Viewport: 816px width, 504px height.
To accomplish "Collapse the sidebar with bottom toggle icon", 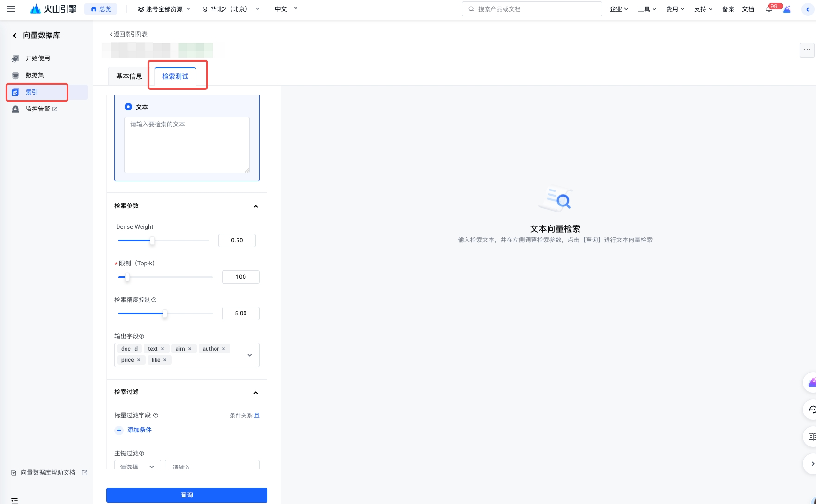I will click(15, 500).
